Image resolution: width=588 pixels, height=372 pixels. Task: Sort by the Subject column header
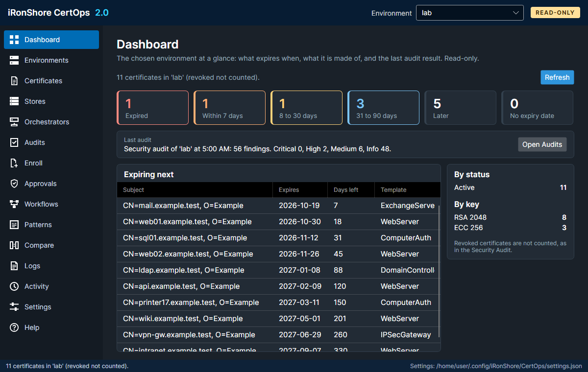pos(195,190)
